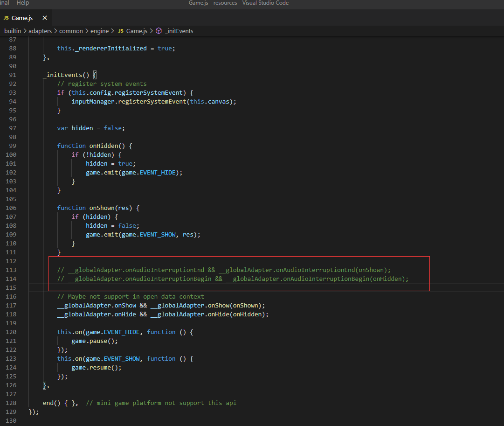Image resolution: width=504 pixels, height=426 pixels.
Task: Click inputManager.registerSystemEvent call on line 94
Action: point(154,101)
